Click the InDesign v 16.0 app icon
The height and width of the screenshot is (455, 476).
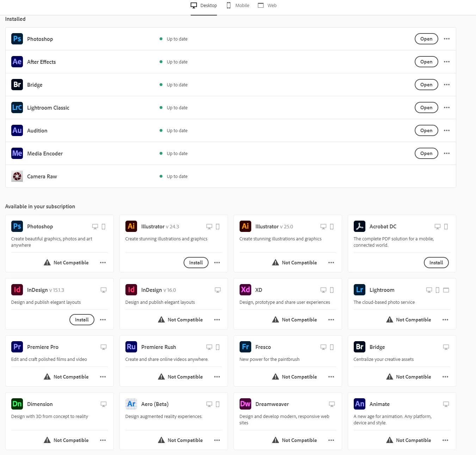(x=131, y=290)
